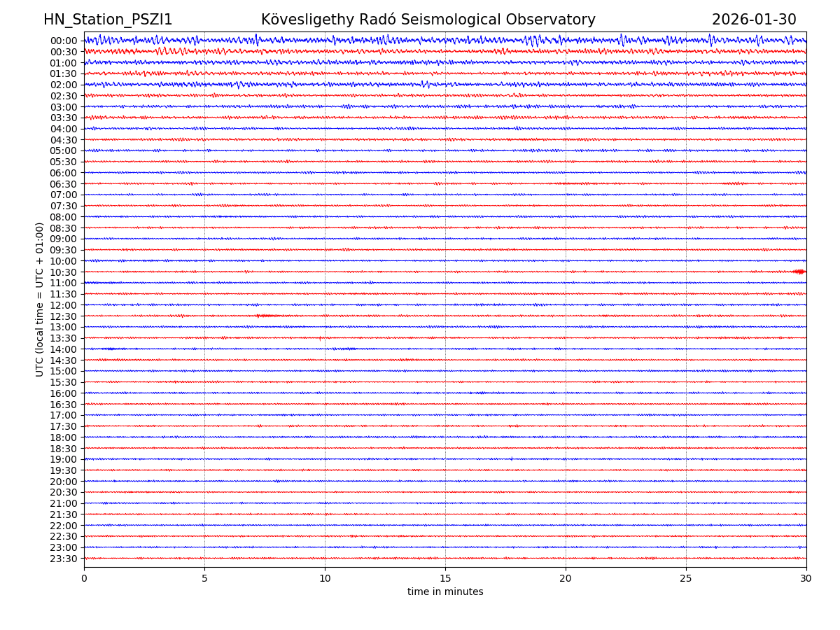Click the "time in minutes" axis label
This screenshot has height=630, width=840.
click(445, 592)
